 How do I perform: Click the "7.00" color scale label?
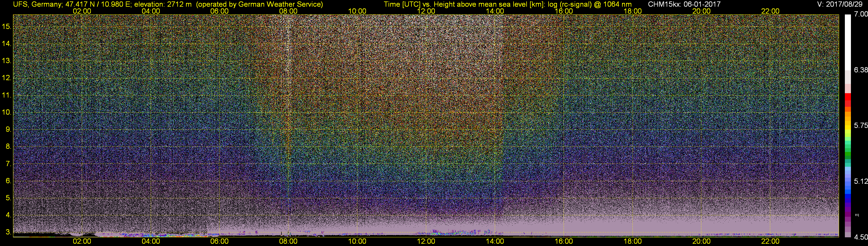click(x=861, y=14)
